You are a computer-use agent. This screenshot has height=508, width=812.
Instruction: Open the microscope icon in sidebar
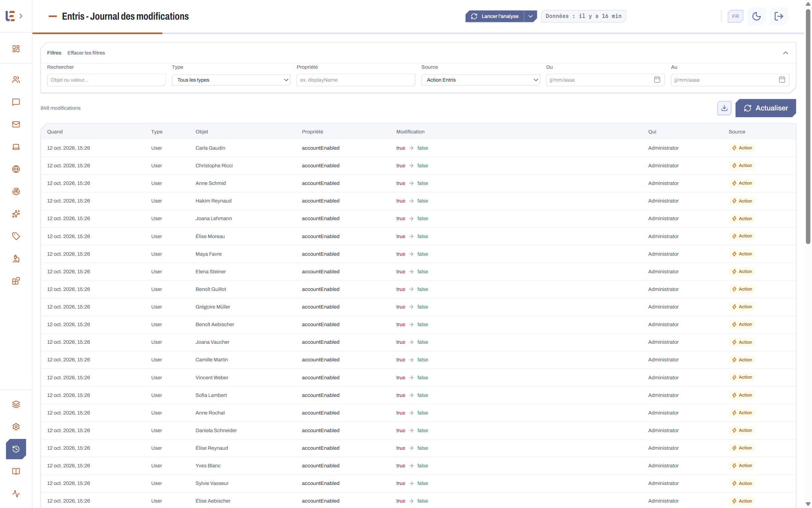tap(16, 258)
